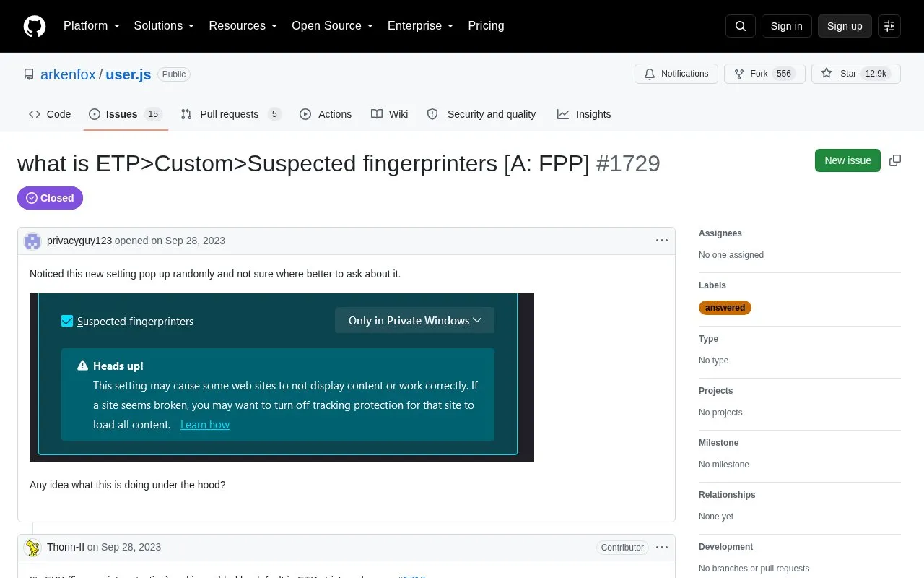Image resolution: width=924 pixels, height=578 pixels.
Task: Open the user.js repository link
Action: pyautogui.click(x=128, y=74)
